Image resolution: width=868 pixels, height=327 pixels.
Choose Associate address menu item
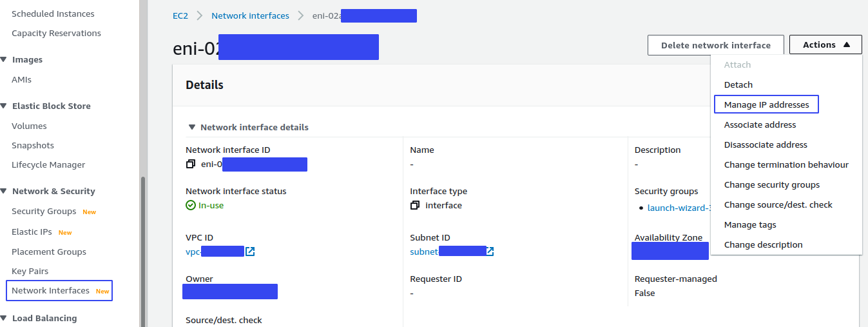760,125
